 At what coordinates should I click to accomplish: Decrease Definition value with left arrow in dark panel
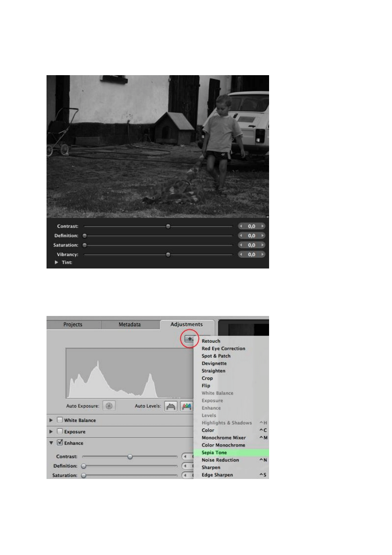[241, 236]
